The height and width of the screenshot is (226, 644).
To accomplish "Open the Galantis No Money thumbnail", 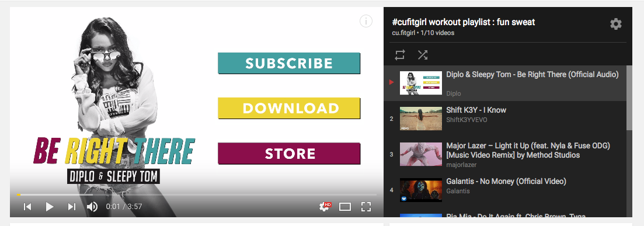I will point(420,190).
